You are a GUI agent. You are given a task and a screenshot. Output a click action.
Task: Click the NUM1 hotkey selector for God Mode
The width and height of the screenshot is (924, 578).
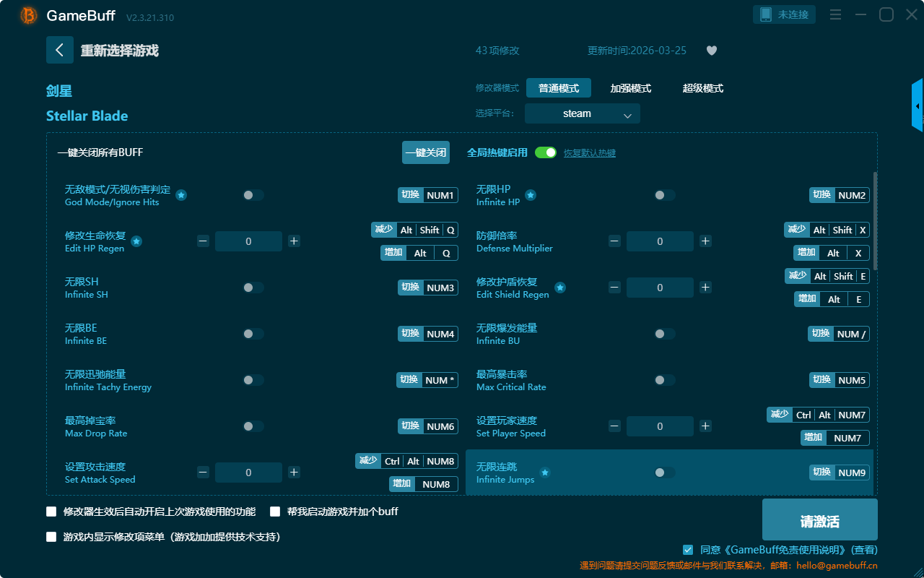(x=440, y=195)
